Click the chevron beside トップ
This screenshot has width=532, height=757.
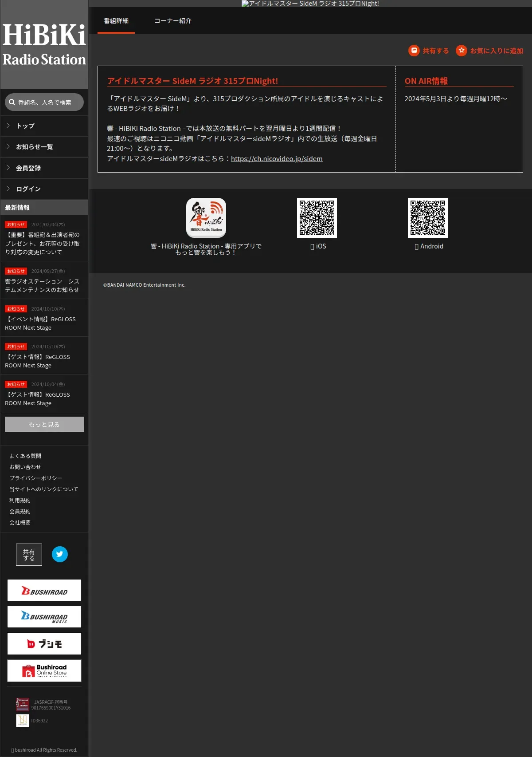[8, 126]
